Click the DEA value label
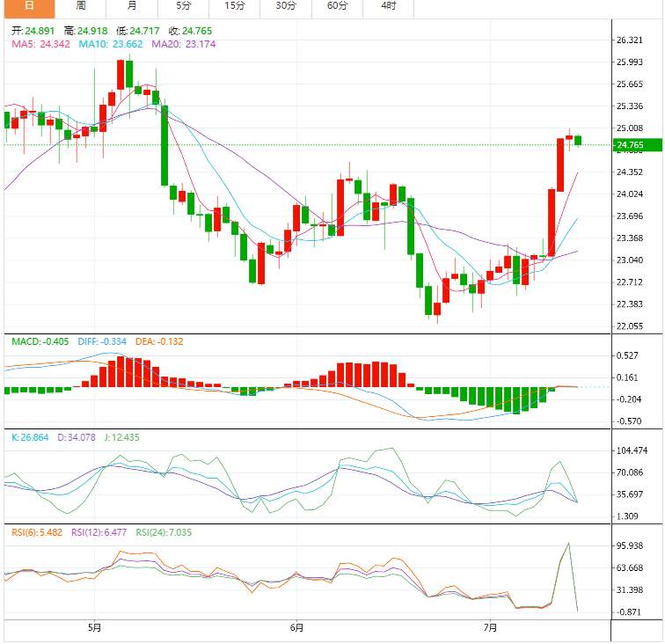This screenshot has width=665, height=644. point(157,341)
